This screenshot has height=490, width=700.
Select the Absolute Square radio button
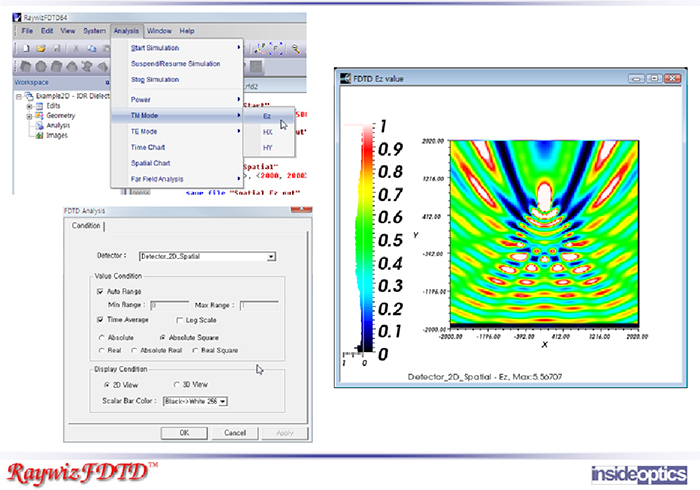pos(162,338)
